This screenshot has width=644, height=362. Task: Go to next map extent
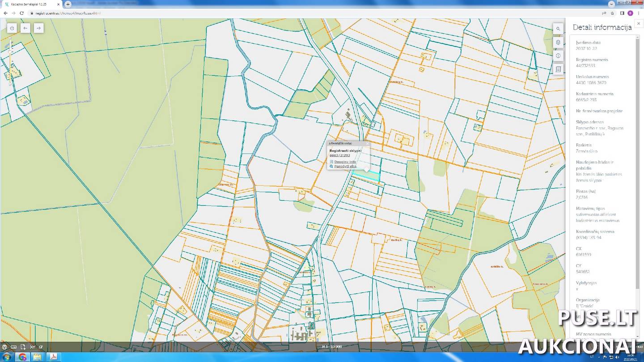coord(39,28)
